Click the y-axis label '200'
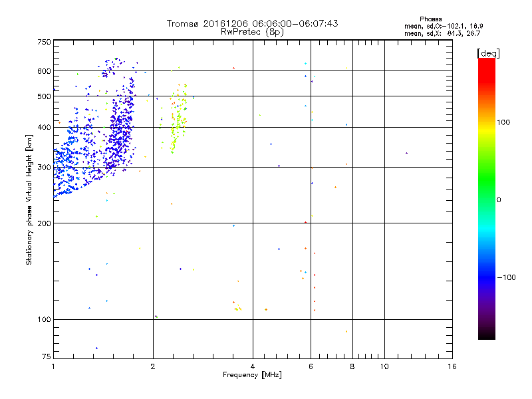 [x=44, y=223]
